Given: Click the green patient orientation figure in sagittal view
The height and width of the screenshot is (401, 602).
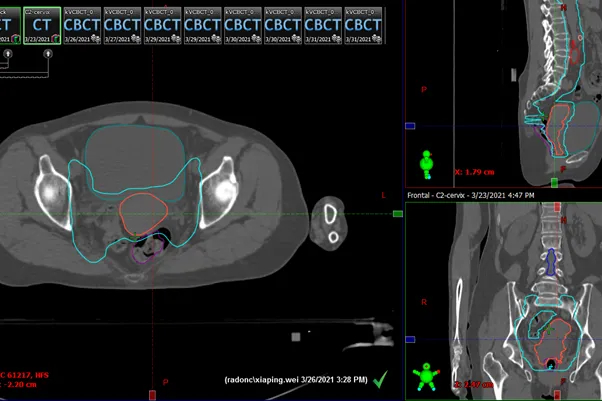Looking at the screenshot, I should 427,165.
